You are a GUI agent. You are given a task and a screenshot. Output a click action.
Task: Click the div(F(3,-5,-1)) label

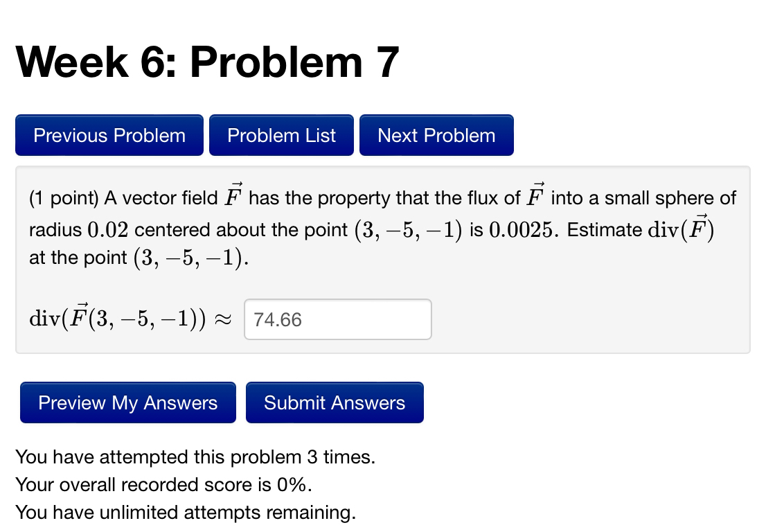coord(128,317)
